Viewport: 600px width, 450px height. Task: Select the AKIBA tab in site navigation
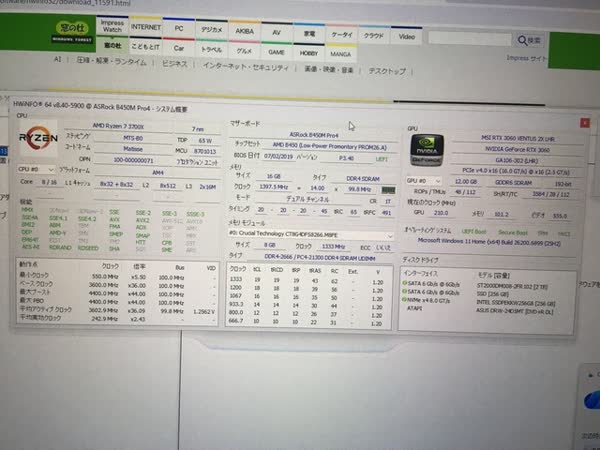click(241, 33)
